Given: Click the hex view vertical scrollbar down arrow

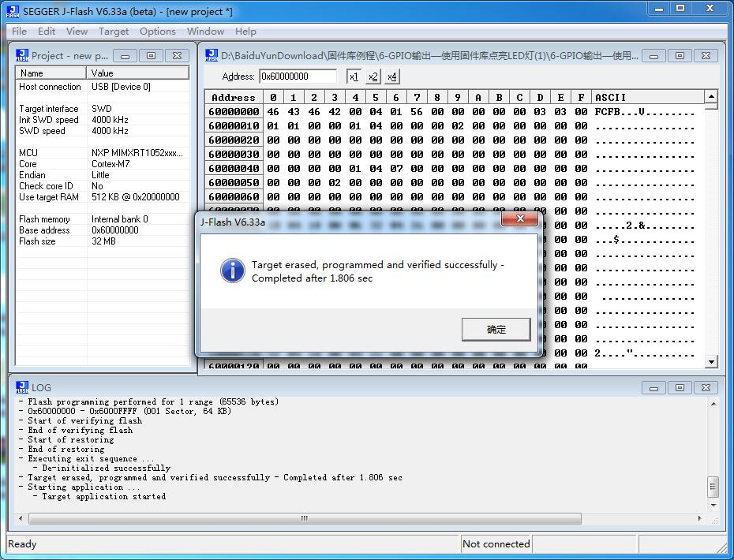Looking at the screenshot, I should tap(711, 360).
